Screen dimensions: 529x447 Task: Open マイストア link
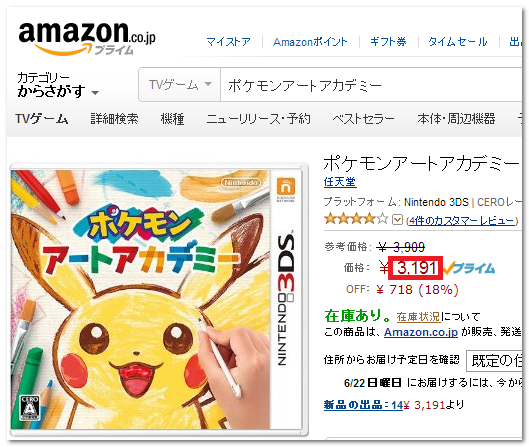pos(228,42)
